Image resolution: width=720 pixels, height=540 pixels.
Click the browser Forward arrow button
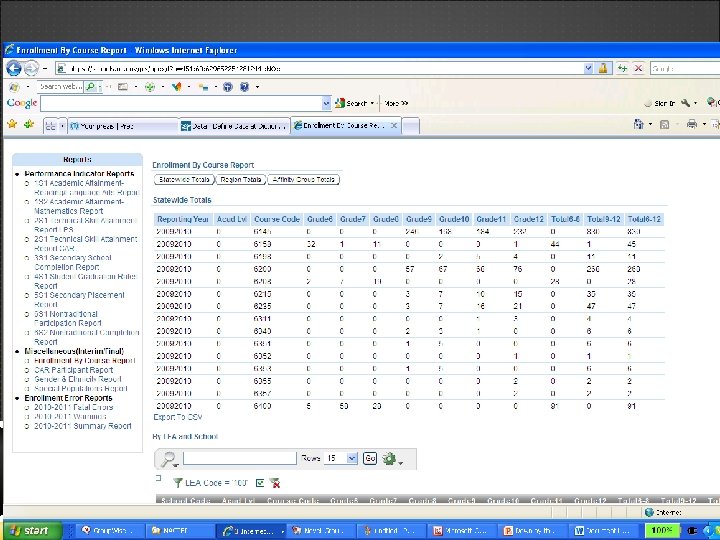[31, 68]
